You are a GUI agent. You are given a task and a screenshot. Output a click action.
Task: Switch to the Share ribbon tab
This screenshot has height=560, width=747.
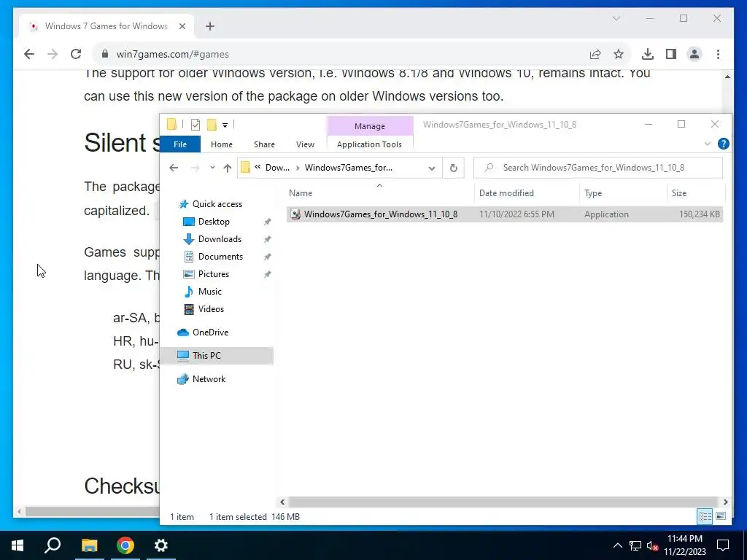264,144
